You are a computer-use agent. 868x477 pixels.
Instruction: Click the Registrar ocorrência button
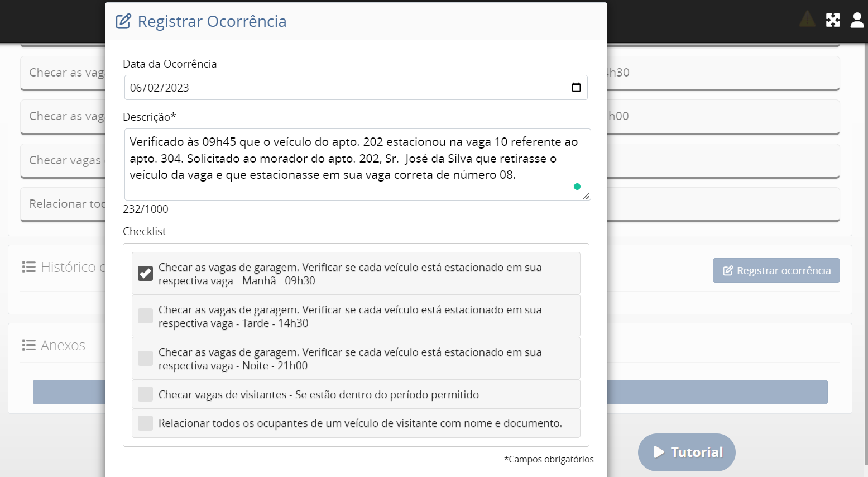pos(776,270)
